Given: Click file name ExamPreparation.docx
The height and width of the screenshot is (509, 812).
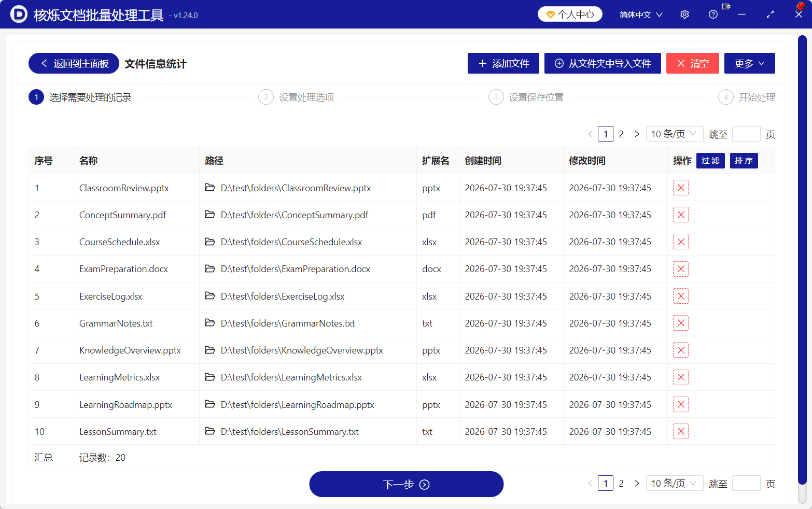Looking at the screenshot, I should tap(123, 269).
